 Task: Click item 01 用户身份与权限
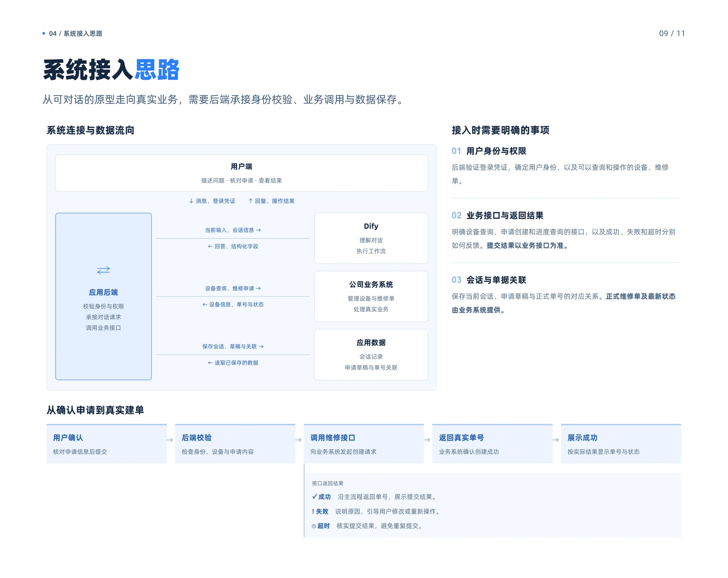[x=489, y=151]
